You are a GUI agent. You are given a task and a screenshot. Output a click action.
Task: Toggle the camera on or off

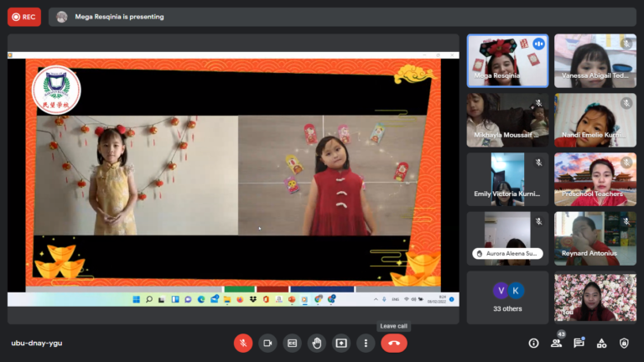(x=267, y=343)
